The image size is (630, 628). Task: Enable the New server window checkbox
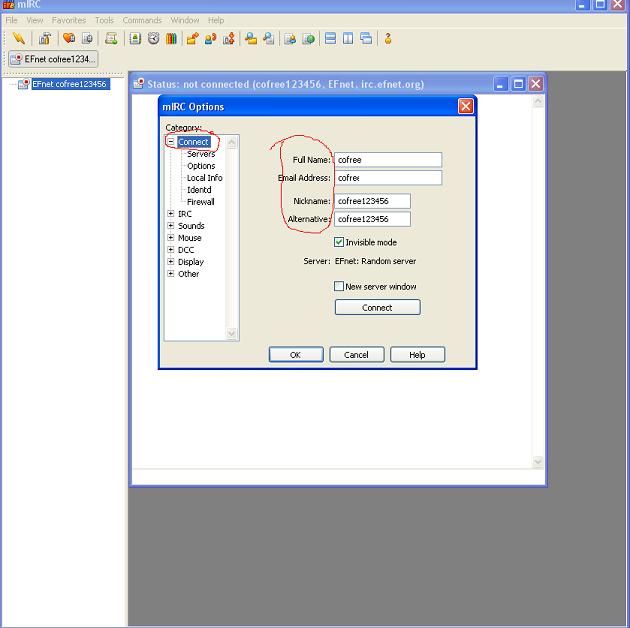339,286
